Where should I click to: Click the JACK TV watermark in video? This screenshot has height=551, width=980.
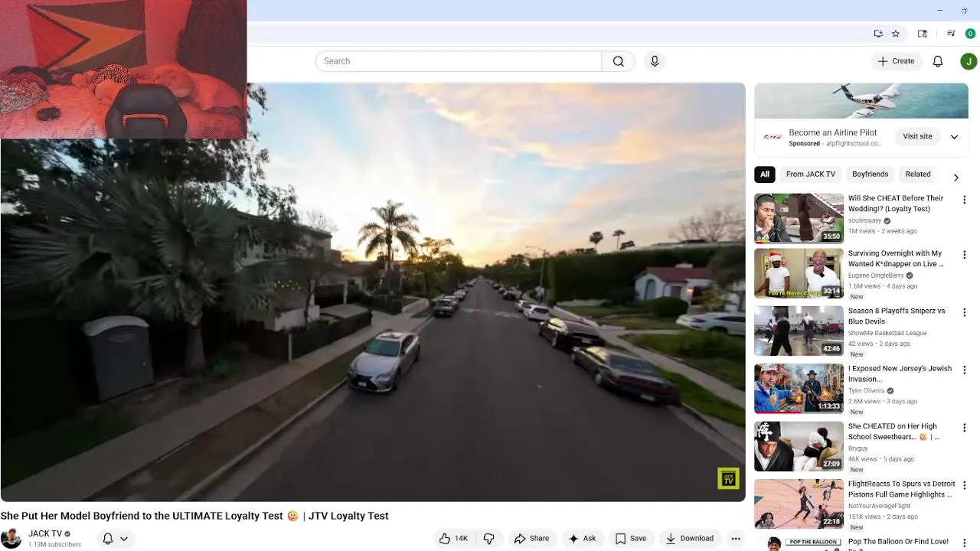click(728, 478)
